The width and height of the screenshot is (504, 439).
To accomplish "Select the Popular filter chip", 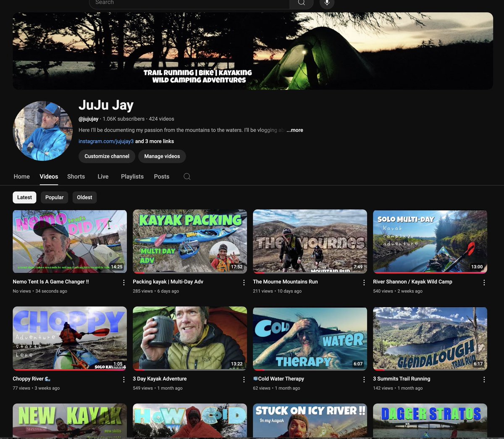I will 55,197.
